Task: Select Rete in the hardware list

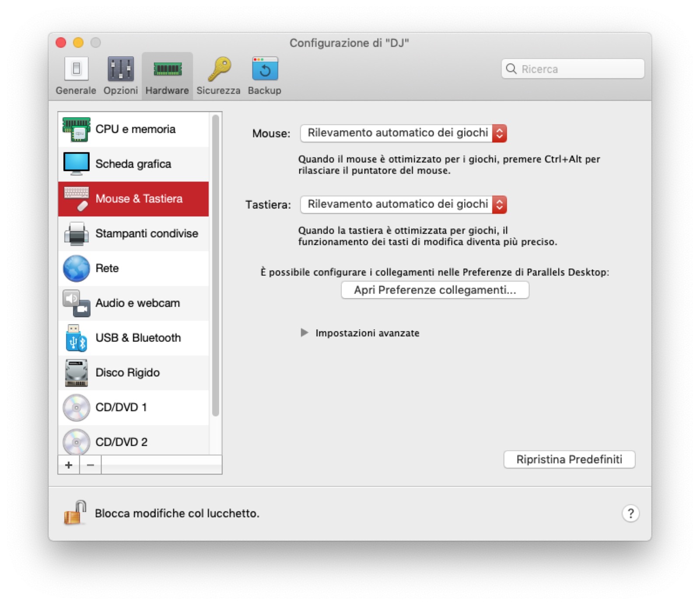Action: coord(133,268)
